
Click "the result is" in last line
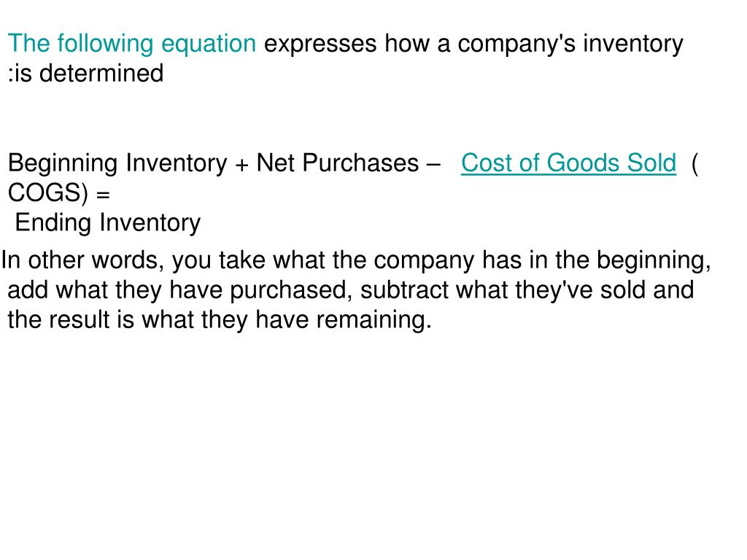pyautogui.click(x=71, y=319)
